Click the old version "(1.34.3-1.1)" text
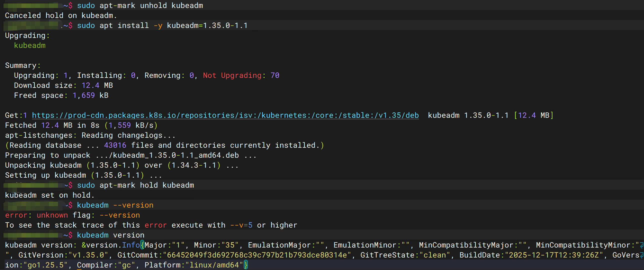The width and height of the screenshot is (644, 270). click(x=194, y=165)
